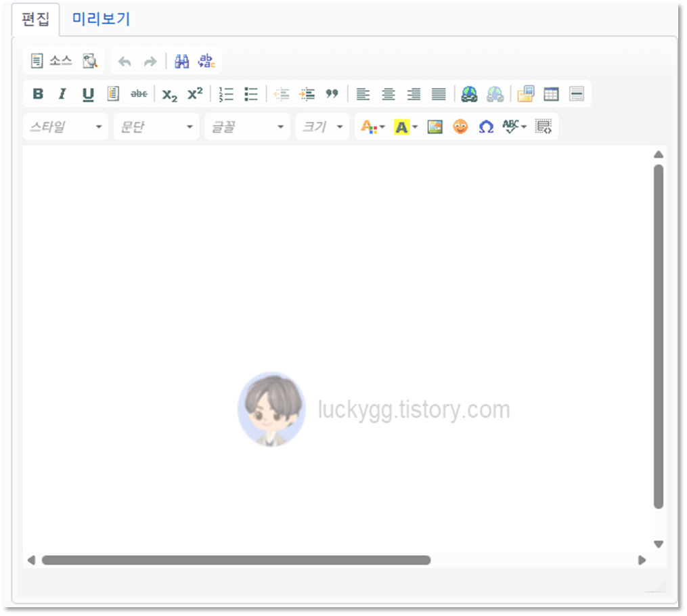Click the vertical scrollbar down arrow

[x=658, y=544]
